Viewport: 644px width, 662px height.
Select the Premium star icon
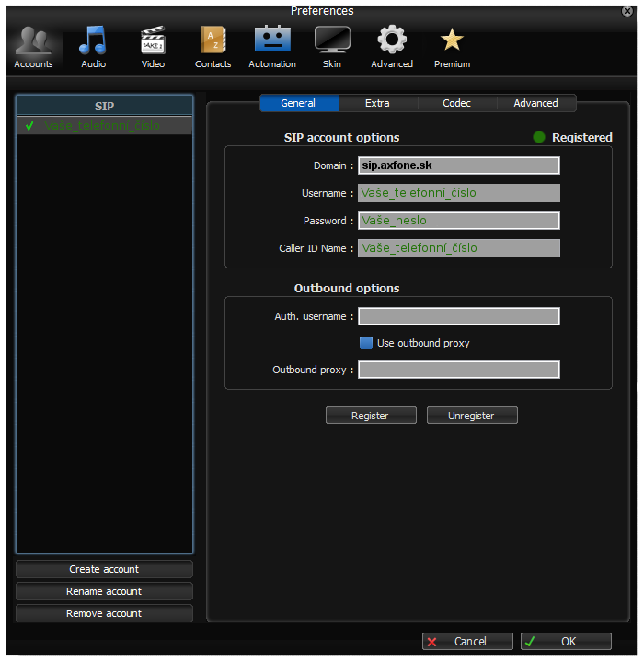coord(452,46)
